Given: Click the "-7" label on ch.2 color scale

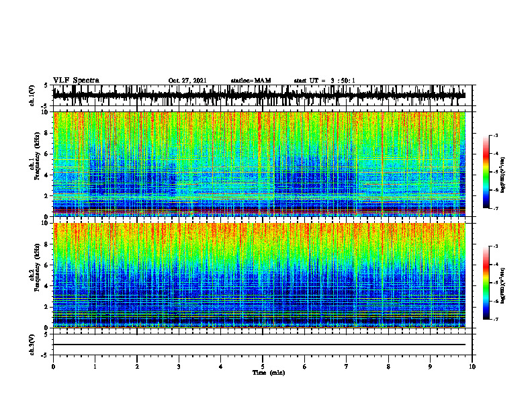Looking at the screenshot, I should point(495,319).
